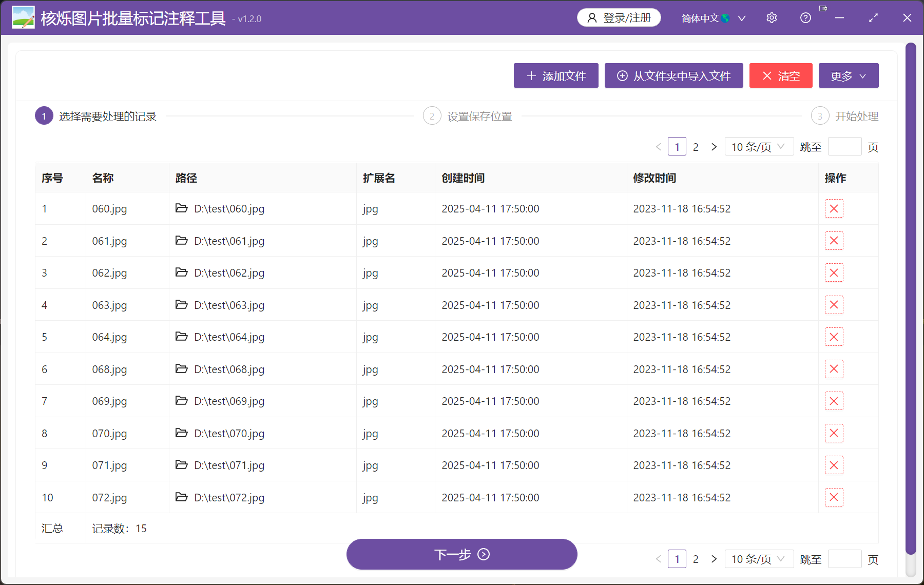Click the app logo in title bar
Image resolution: width=924 pixels, height=585 pixels.
pos(23,17)
